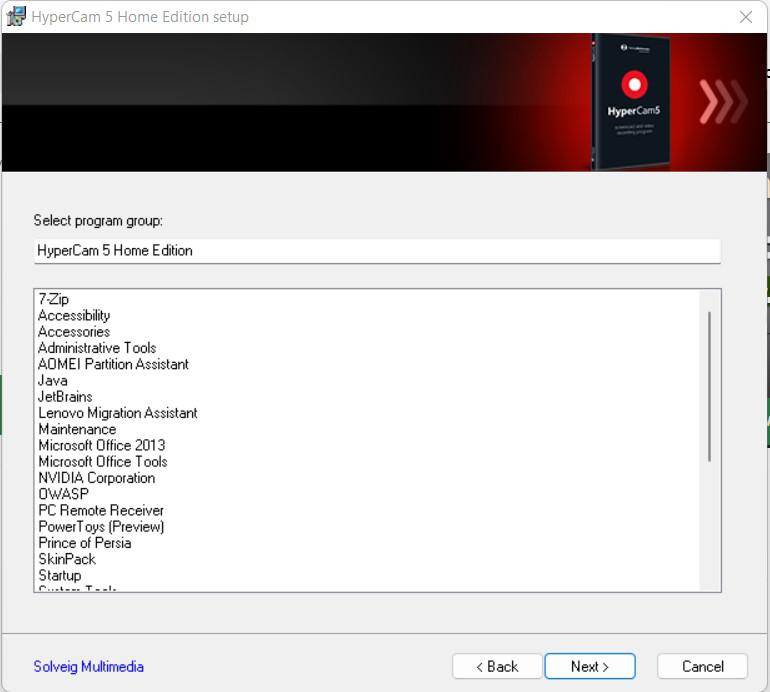Go back with the Back button
The width and height of the screenshot is (770, 692).
click(x=497, y=666)
